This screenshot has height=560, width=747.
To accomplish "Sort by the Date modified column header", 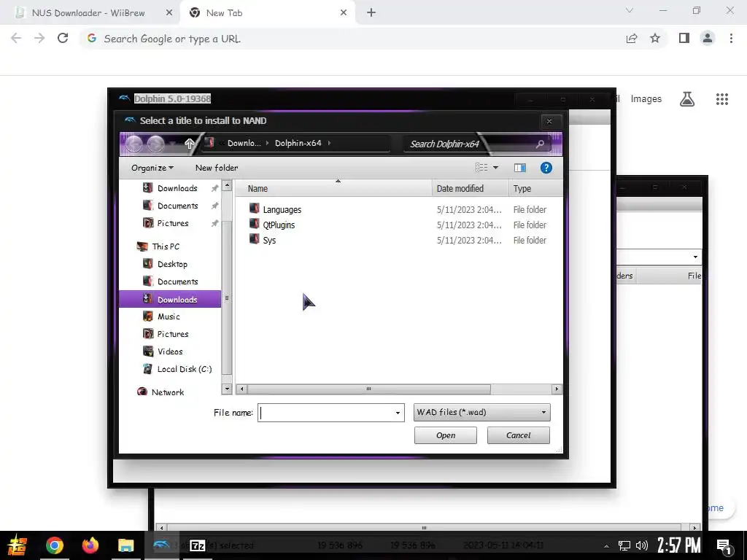I will click(471, 189).
